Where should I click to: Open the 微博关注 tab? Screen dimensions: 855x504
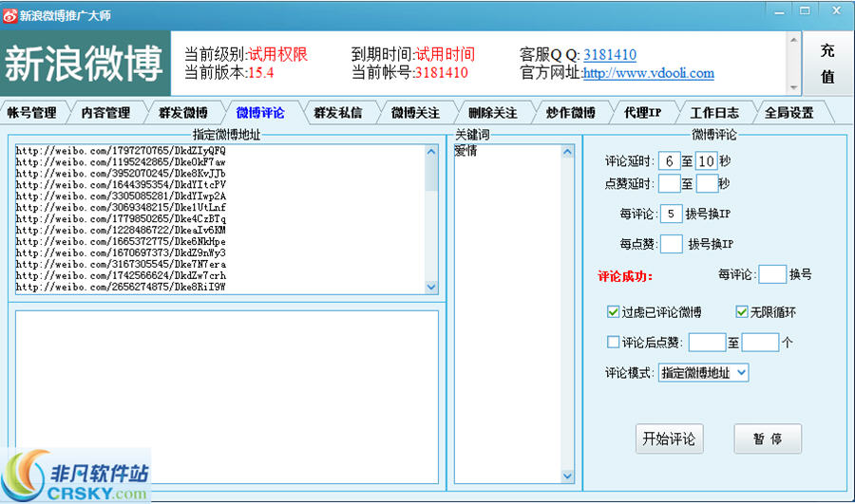(415, 113)
